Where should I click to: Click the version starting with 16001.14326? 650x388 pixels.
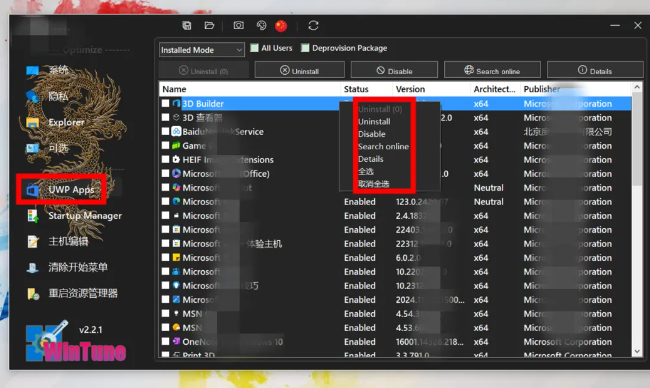coord(429,342)
